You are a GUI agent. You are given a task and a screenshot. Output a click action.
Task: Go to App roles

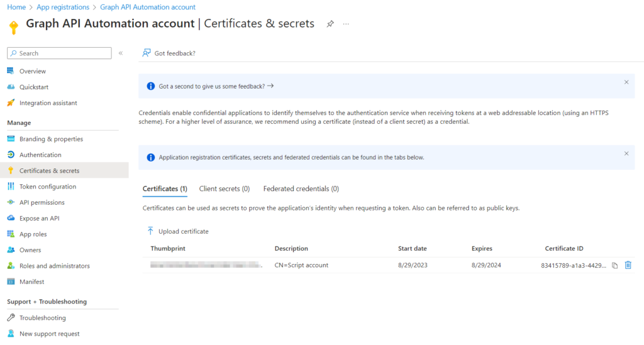[33, 234]
